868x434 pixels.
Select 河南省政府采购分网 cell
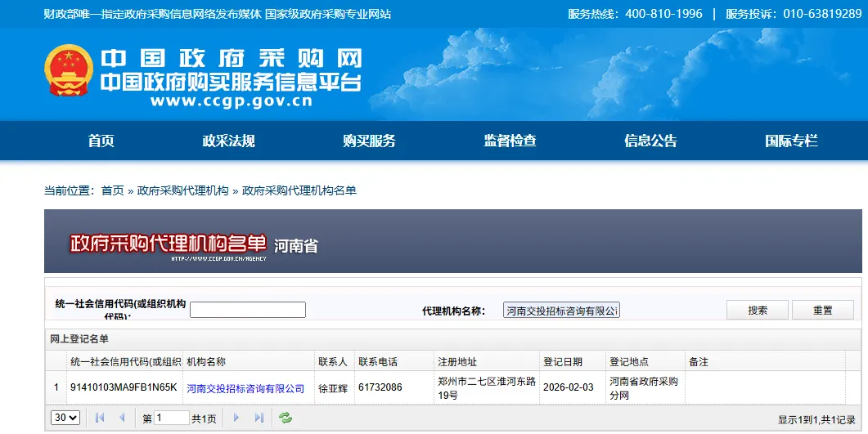644,388
